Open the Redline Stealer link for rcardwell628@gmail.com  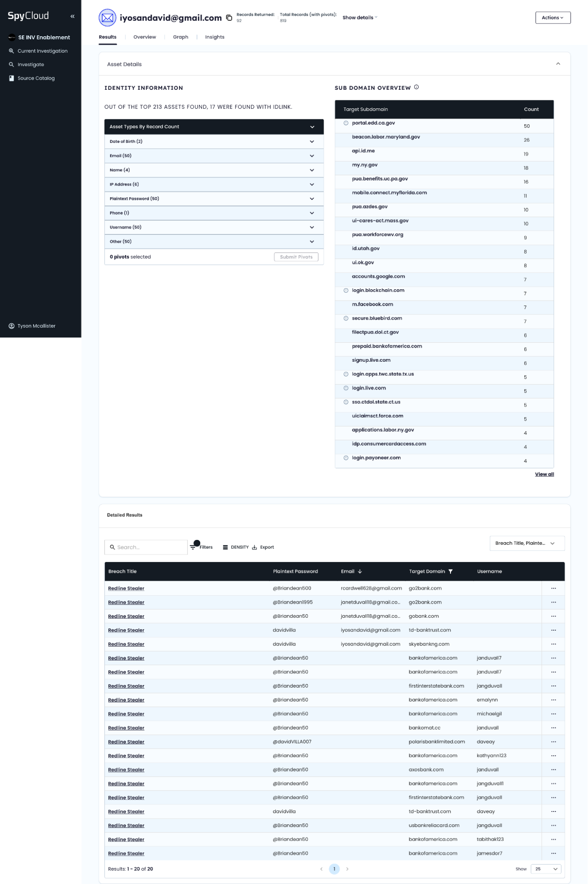(126, 588)
